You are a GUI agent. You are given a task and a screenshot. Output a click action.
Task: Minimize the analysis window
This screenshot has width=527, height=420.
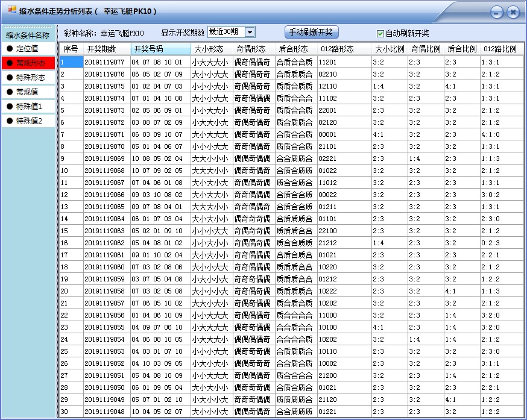pos(496,11)
